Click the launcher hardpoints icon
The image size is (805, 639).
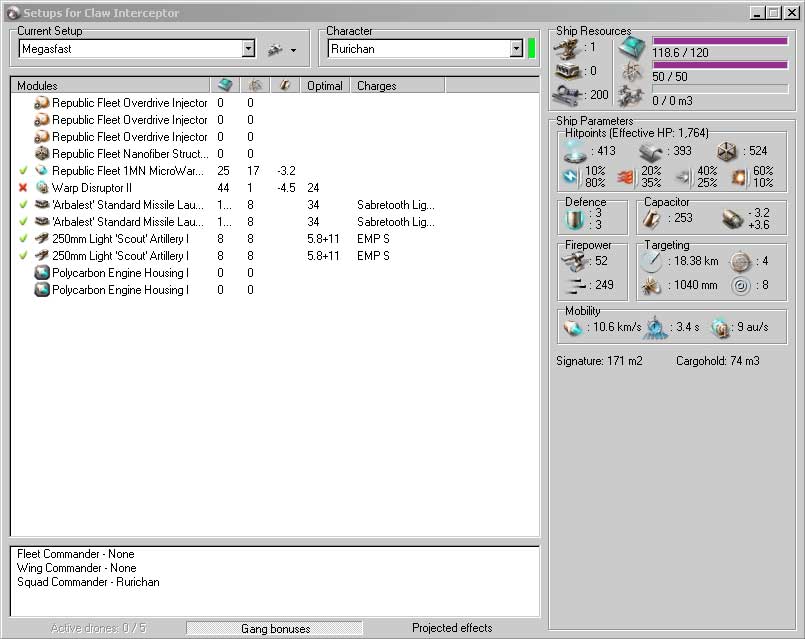click(x=568, y=71)
